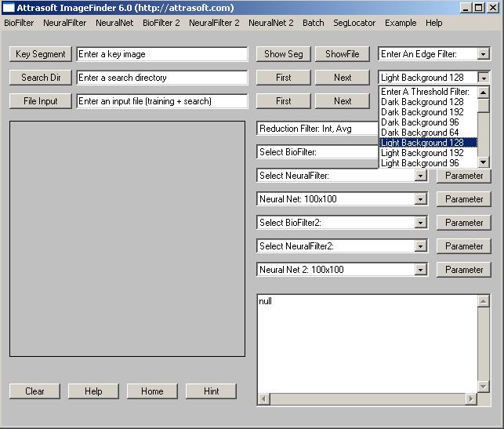The image size is (504, 429).
Task: Open the Neural Net 100x100 dropdown
Action: click(421, 199)
